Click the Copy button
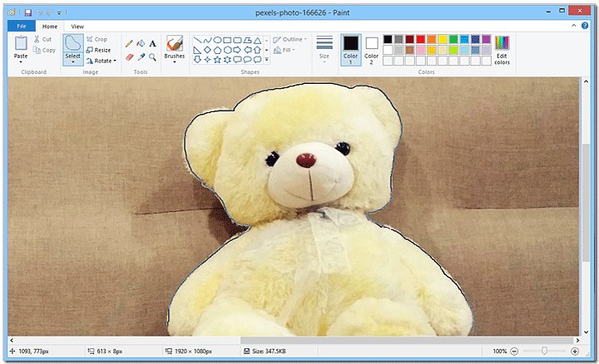The image size is (599, 364). (x=44, y=50)
